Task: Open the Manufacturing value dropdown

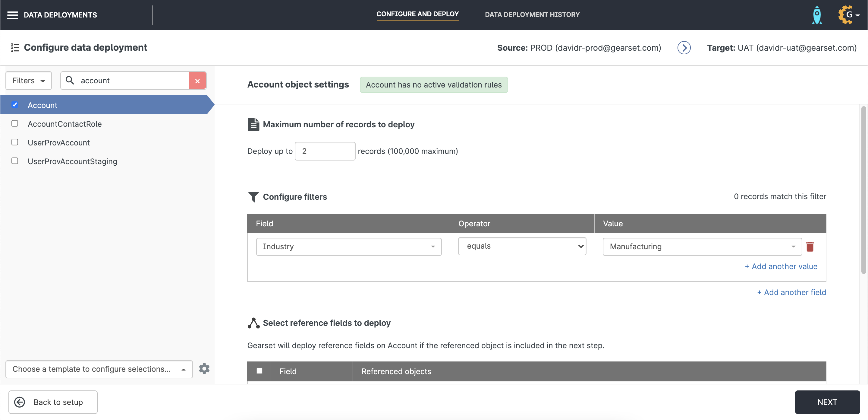Action: click(702, 247)
